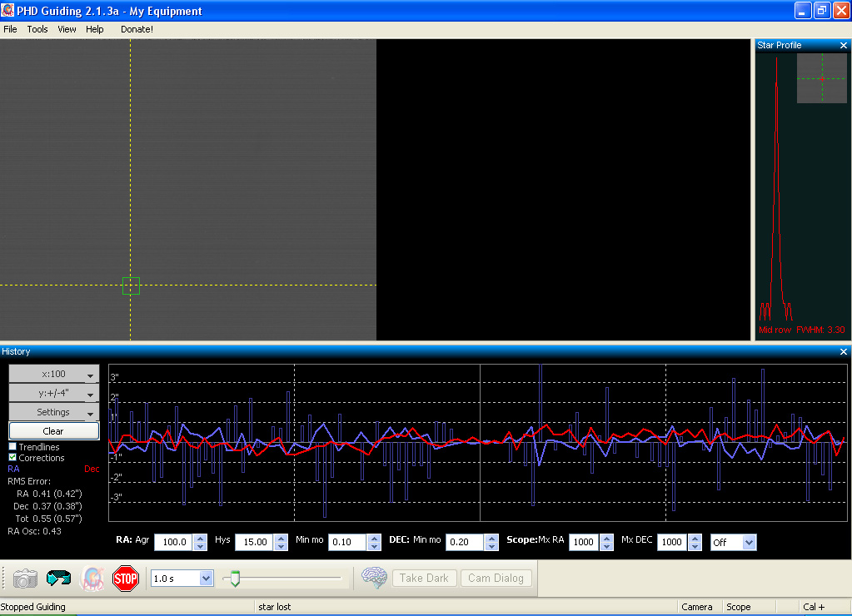Screen dimensions: 852x616
Task: Increase Mx DEC value with up arrow
Action: pyautogui.click(x=695, y=539)
